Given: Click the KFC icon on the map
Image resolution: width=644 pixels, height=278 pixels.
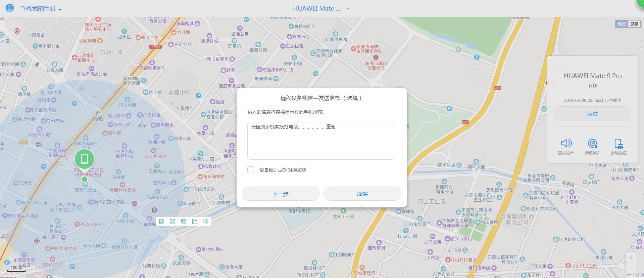Looking at the screenshot, I should click(x=154, y=210).
